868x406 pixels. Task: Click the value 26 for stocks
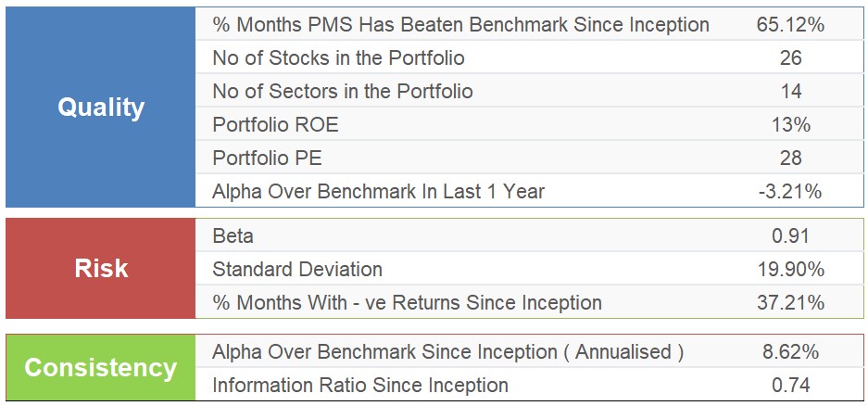pos(790,57)
